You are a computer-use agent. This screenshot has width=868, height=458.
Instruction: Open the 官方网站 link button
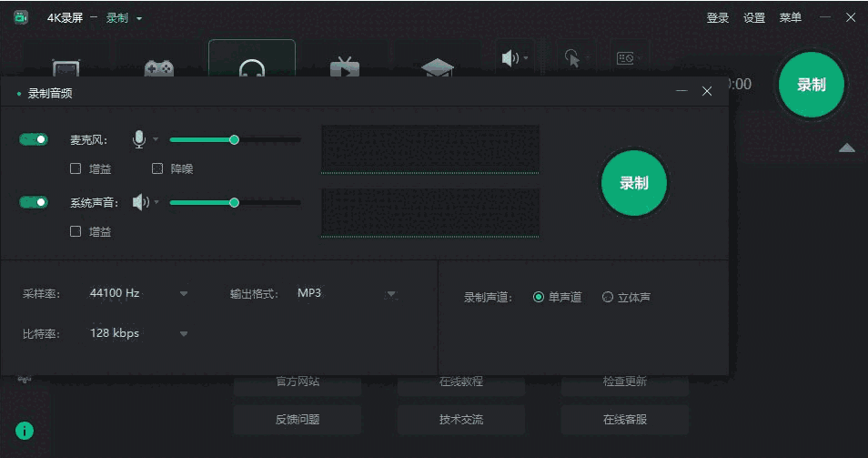pyautogui.click(x=298, y=382)
